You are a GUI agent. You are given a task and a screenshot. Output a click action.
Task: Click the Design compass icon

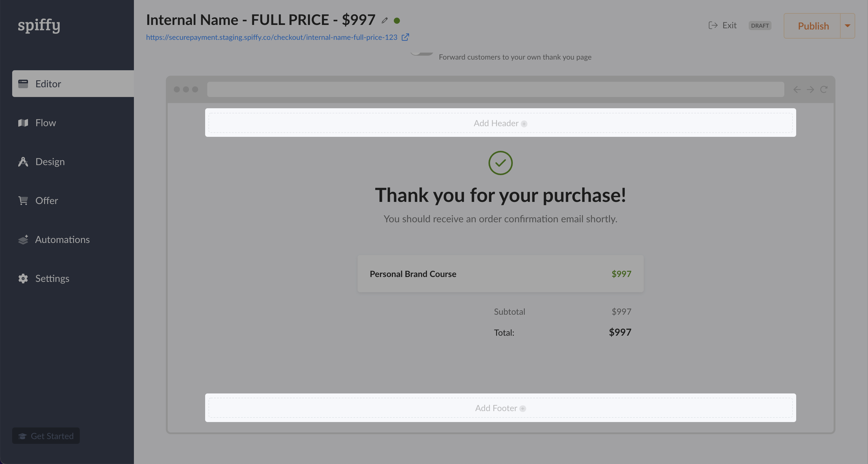[x=23, y=162]
